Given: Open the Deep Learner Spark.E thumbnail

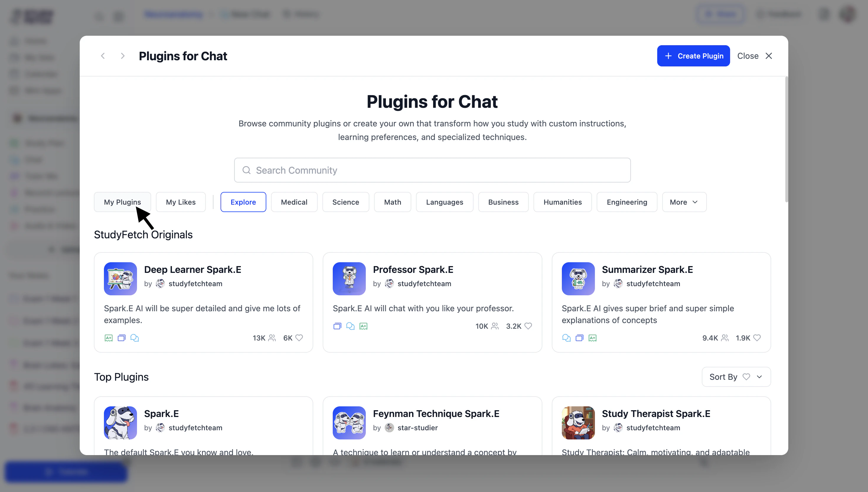Looking at the screenshot, I should pos(120,278).
